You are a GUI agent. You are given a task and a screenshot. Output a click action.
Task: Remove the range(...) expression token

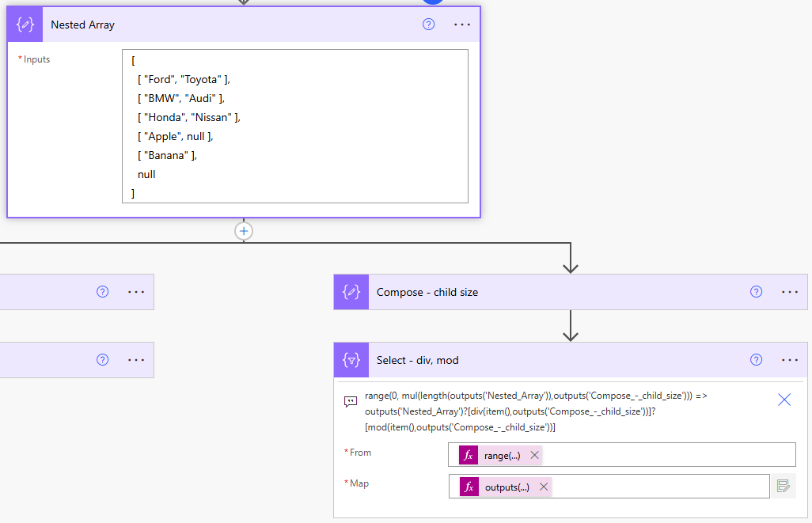534,456
